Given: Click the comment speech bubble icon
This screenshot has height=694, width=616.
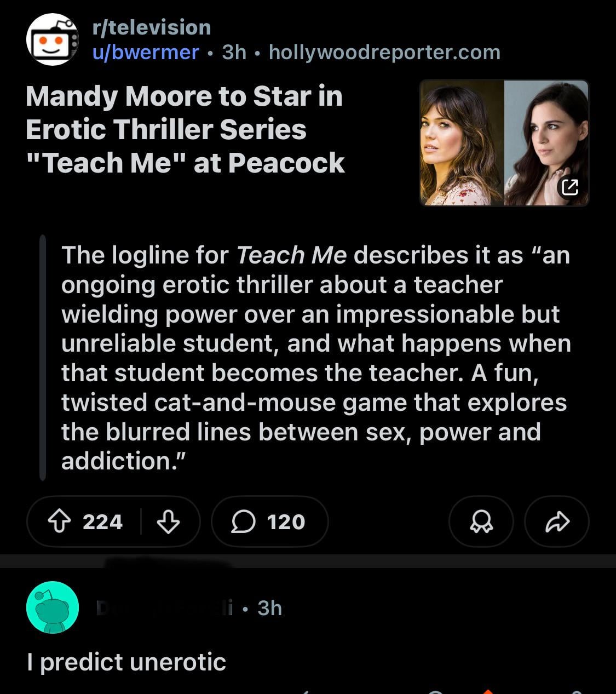Looking at the screenshot, I should [x=243, y=522].
